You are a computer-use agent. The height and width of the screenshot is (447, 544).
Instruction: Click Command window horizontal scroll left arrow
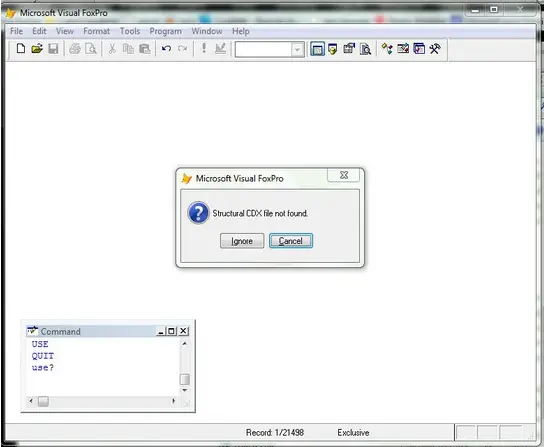point(31,401)
